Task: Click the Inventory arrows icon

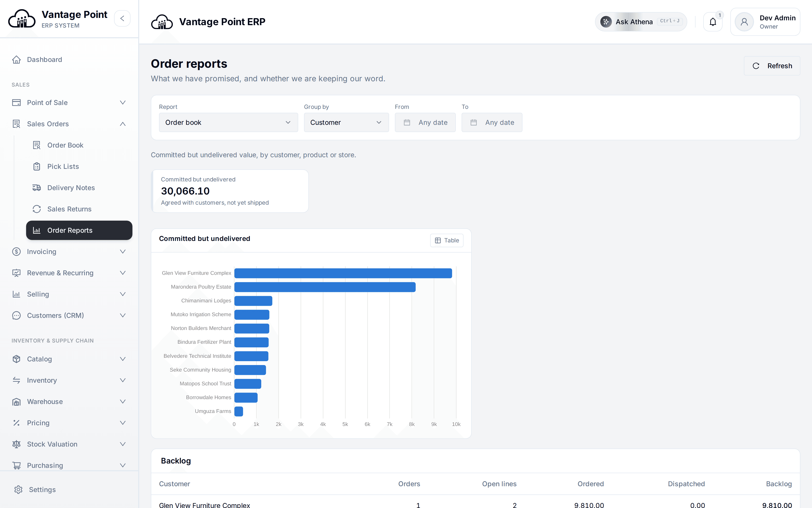Action: coord(16,380)
